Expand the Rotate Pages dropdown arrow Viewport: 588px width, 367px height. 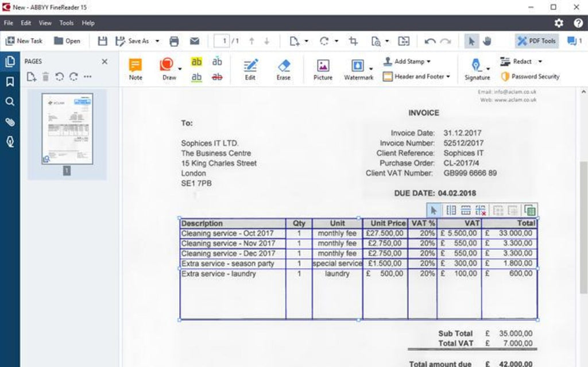pos(336,41)
